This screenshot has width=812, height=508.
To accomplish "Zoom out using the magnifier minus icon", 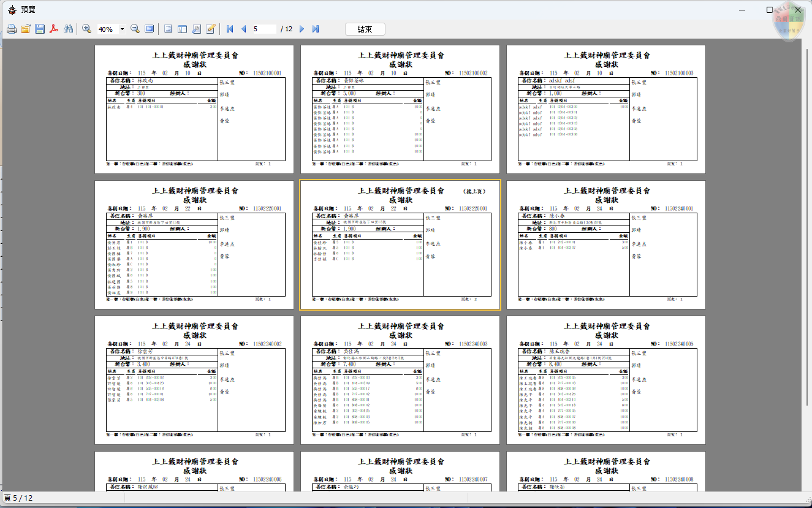I will [135, 29].
